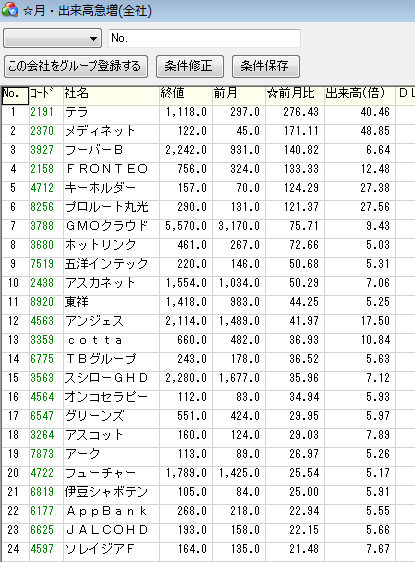Select company アンジェス
This screenshot has height=562, width=415.
(94, 321)
